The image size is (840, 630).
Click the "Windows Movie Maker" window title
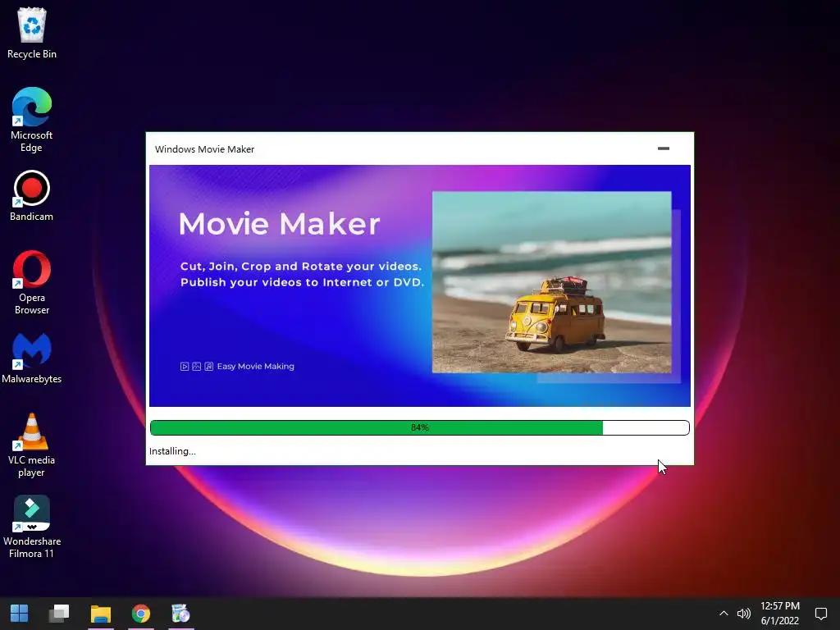coord(204,149)
